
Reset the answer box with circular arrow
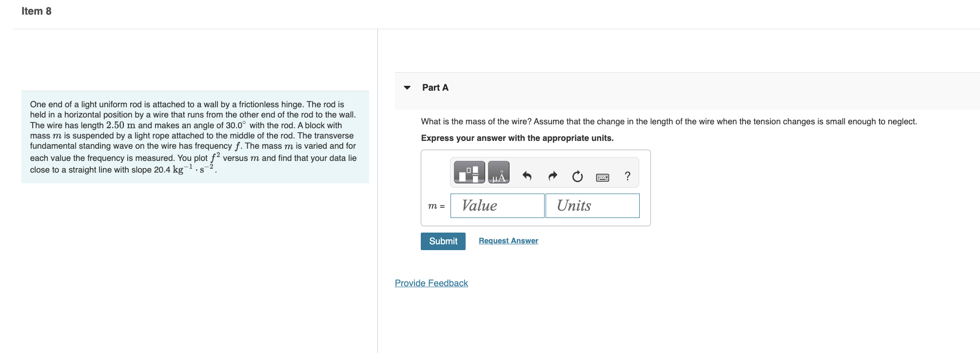pos(577,176)
